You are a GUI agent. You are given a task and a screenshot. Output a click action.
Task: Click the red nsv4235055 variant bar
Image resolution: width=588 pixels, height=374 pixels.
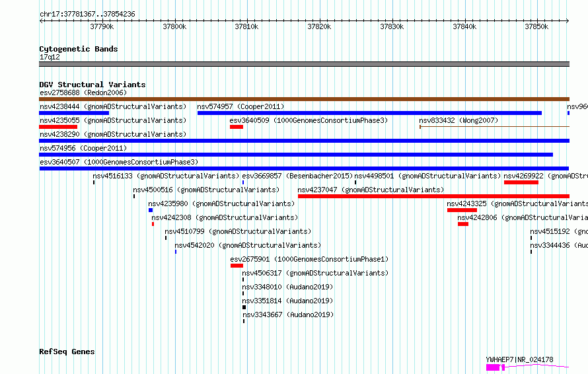pyautogui.click(x=58, y=127)
